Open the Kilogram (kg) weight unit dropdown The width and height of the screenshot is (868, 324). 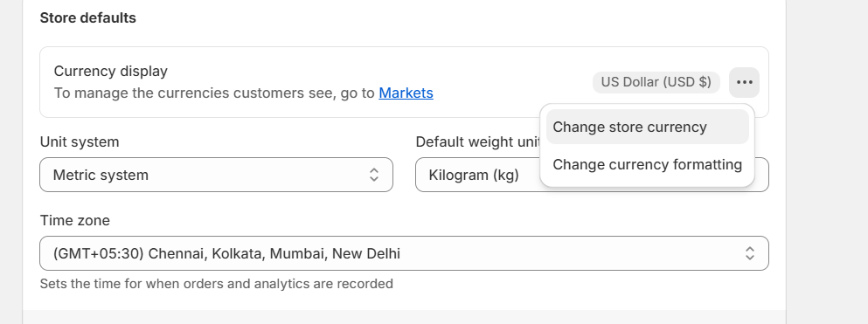[477, 175]
